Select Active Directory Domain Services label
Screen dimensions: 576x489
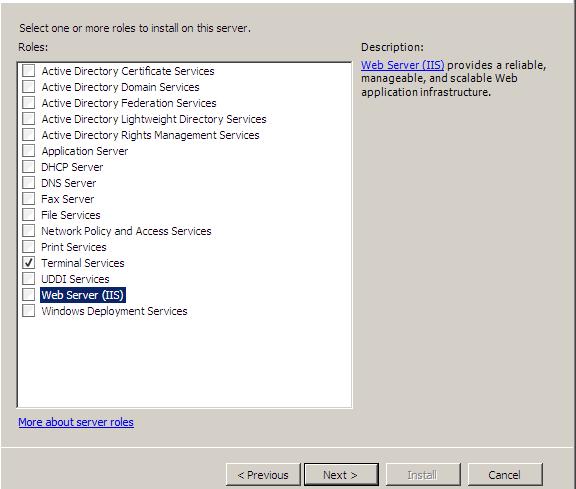coord(120,87)
